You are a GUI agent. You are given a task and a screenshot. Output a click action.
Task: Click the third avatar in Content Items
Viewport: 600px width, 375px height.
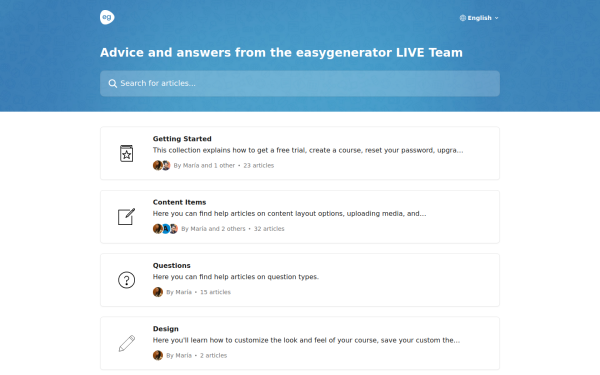point(174,229)
